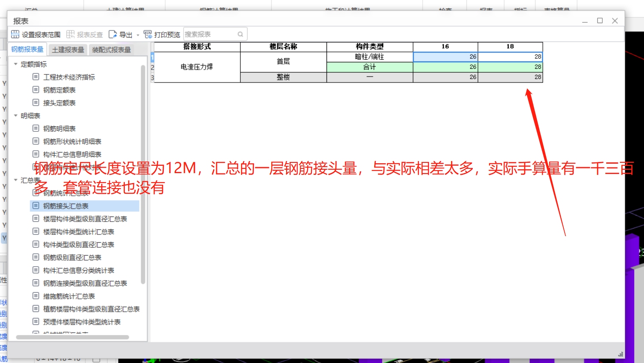Open 植筋楼层构件类型级别直径汇总表 report
Screen dimensions: 644x363
pyautogui.click(x=91, y=309)
